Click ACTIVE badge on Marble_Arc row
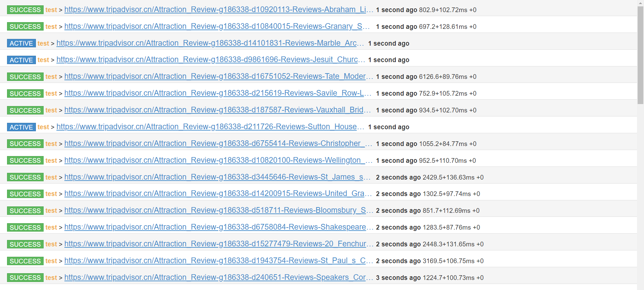This screenshot has width=644, height=290. coord(21,43)
